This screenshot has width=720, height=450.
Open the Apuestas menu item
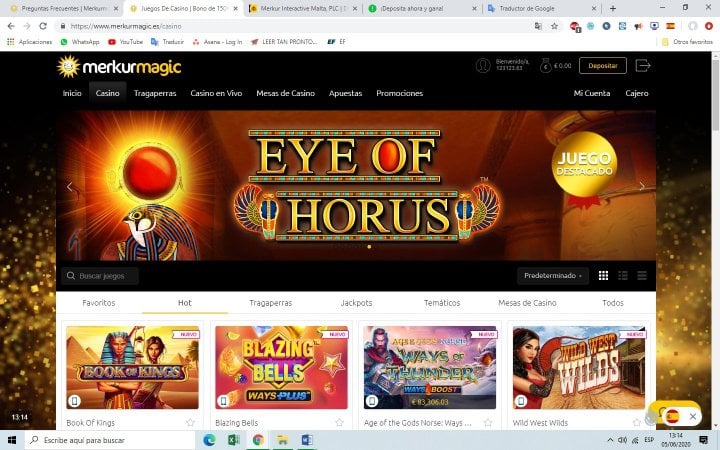coord(345,93)
